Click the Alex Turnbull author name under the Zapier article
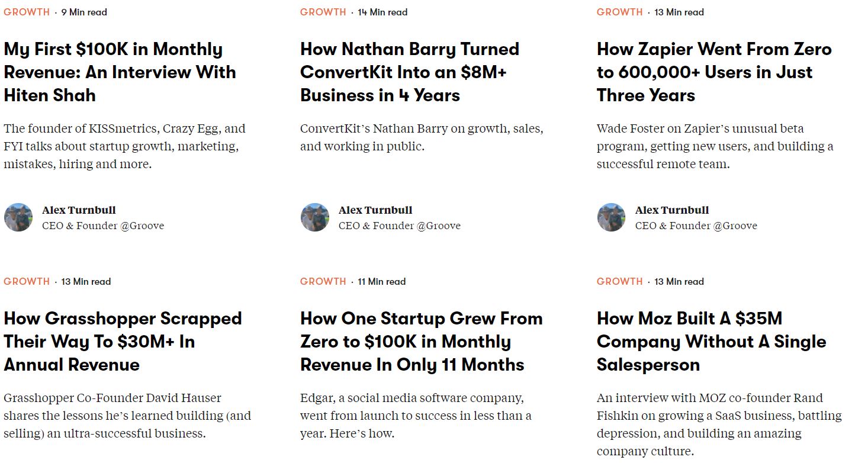Viewport: 868px width, 463px height. click(672, 210)
